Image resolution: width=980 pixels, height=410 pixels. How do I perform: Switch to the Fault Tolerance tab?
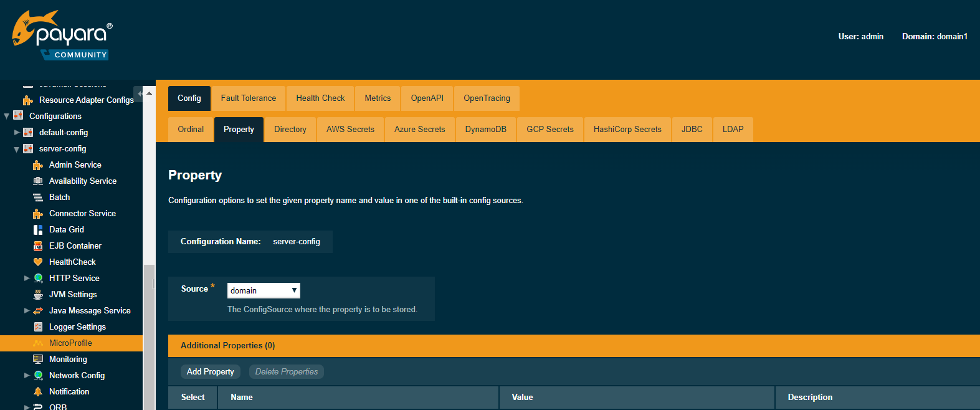click(248, 98)
